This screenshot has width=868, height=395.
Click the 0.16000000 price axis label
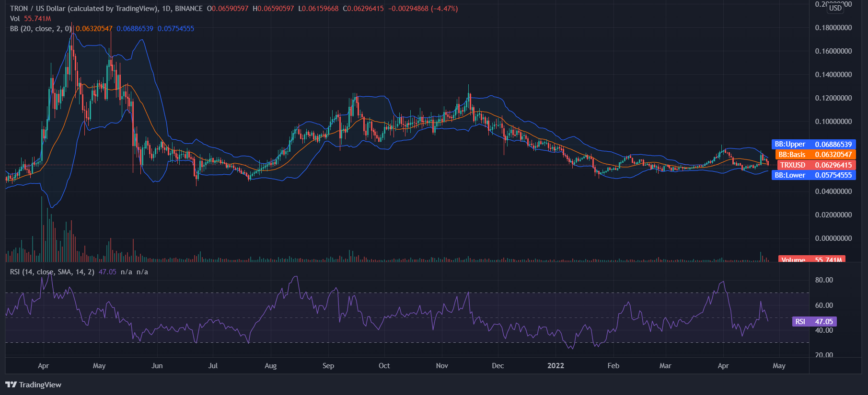(833, 51)
